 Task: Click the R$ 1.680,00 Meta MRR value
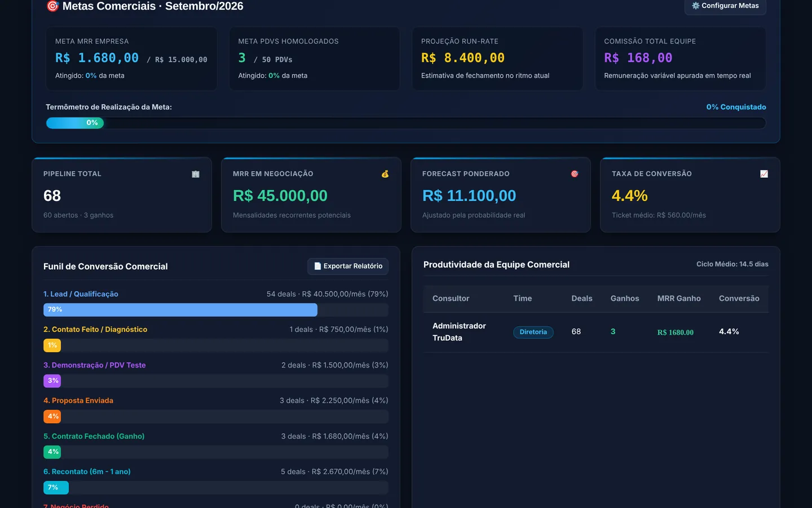[x=97, y=58]
